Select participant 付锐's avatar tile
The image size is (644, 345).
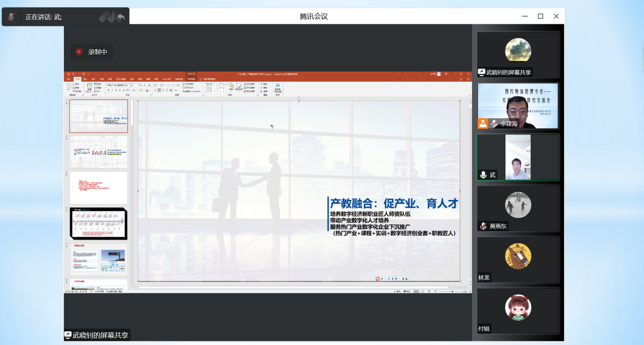(518, 311)
